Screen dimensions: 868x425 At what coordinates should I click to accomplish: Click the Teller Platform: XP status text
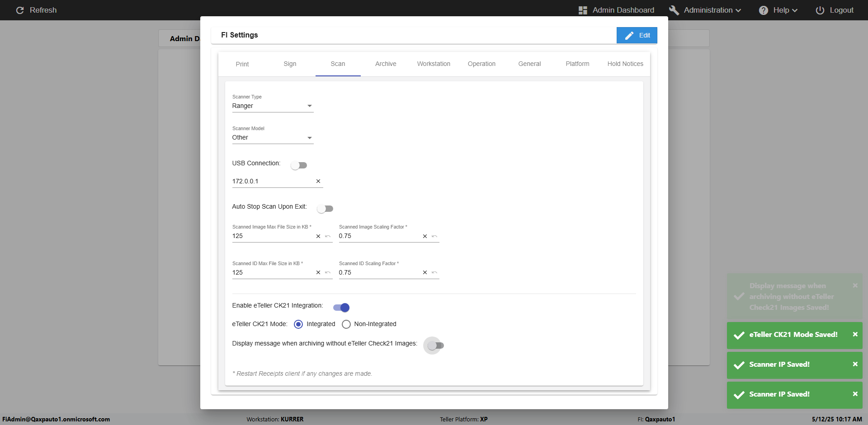464,419
